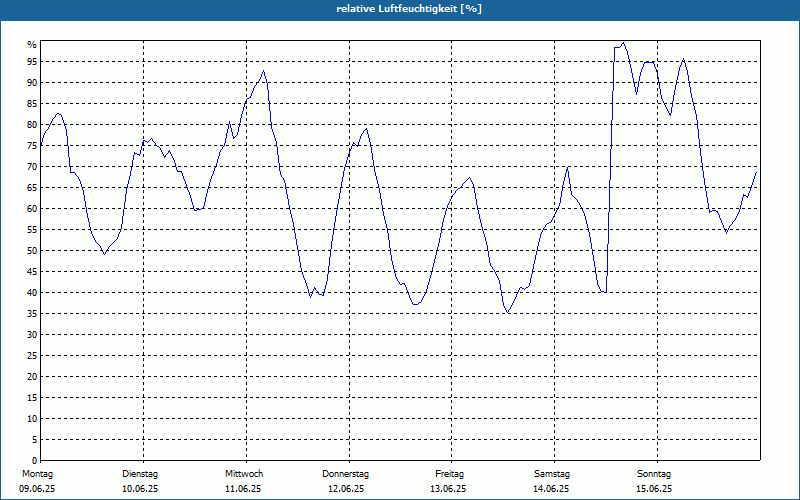Click the '95' y-axis value
Image resolution: width=800 pixels, height=500 pixels.
pos(32,62)
